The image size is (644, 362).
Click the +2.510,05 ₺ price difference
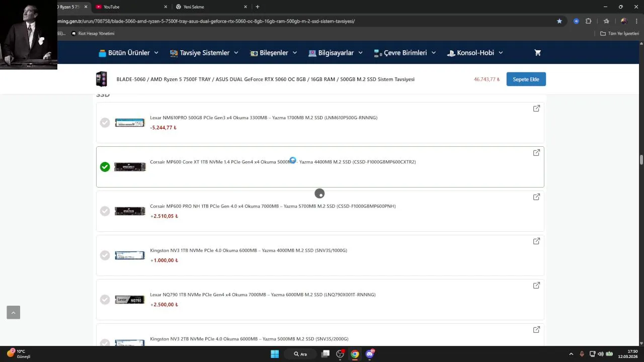(164, 216)
